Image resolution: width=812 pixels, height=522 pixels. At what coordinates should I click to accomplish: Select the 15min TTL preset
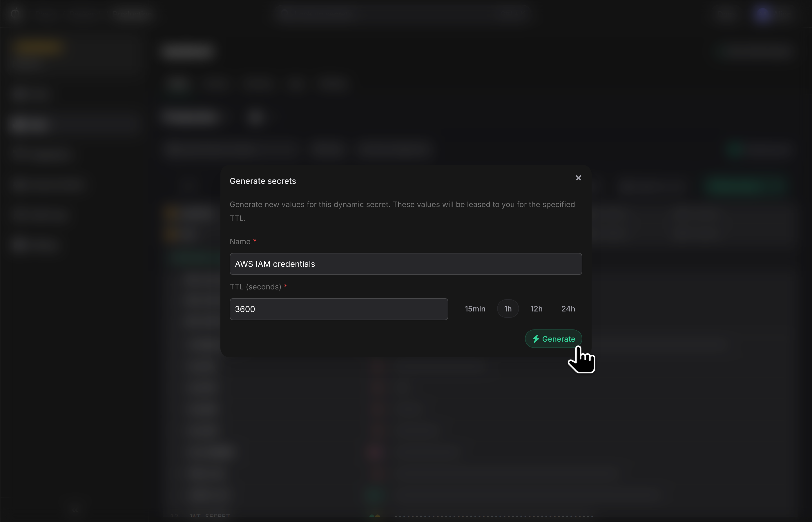(x=475, y=309)
